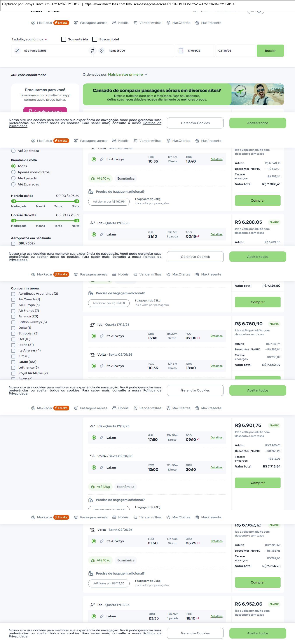This screenshot has height=644, width=295.
Task: Check the Buscar hotel checkbox
Action: point(95,39)
